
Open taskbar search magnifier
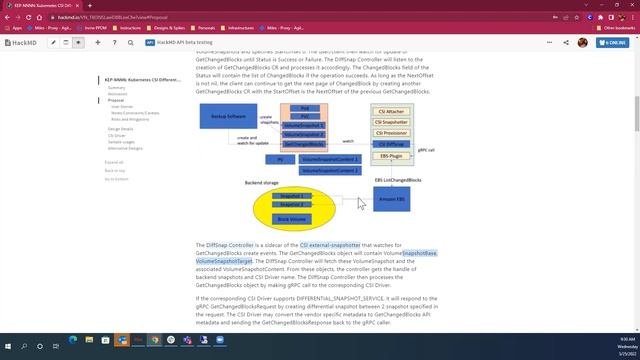pyautogui.click(x=24, y=346)
